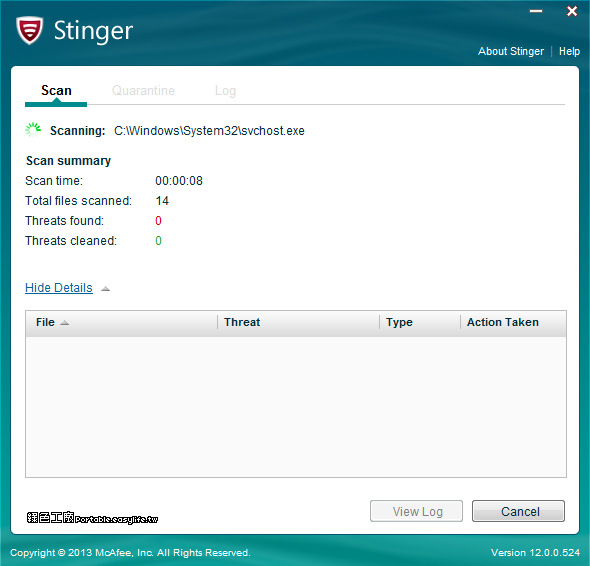Click the scanning path C:\Windows\System32\svchost.exe

click(209, 131)
